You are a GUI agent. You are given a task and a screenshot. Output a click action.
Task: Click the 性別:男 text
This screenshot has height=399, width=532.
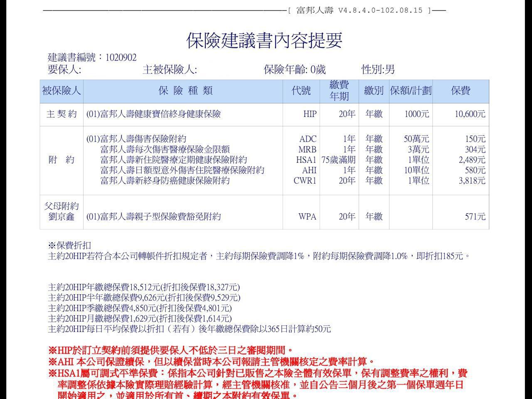(x=378, y=69)
